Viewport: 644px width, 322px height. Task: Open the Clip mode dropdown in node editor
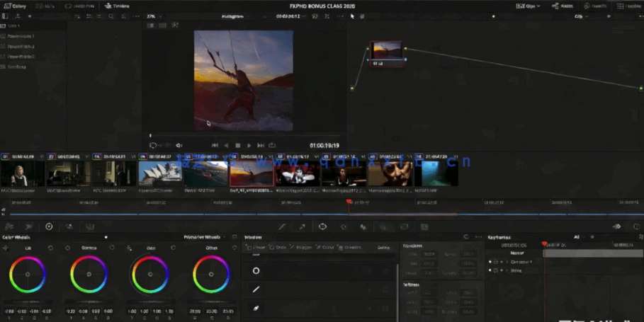coord(581,16)
